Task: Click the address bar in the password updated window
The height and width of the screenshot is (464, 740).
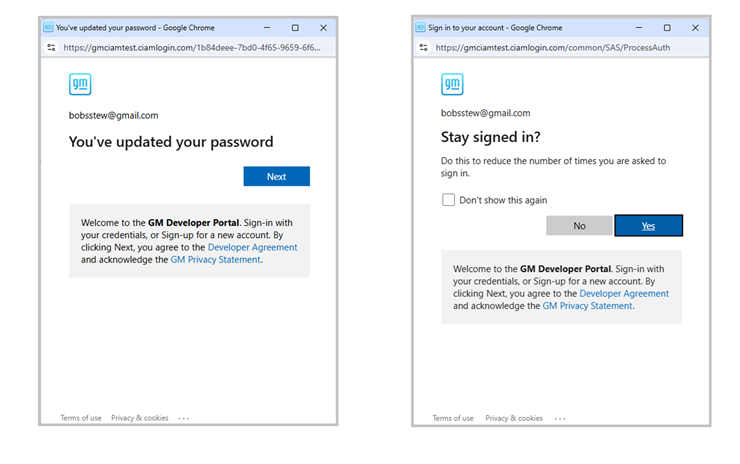Action: pyautogui.click(x=190, y=47)
